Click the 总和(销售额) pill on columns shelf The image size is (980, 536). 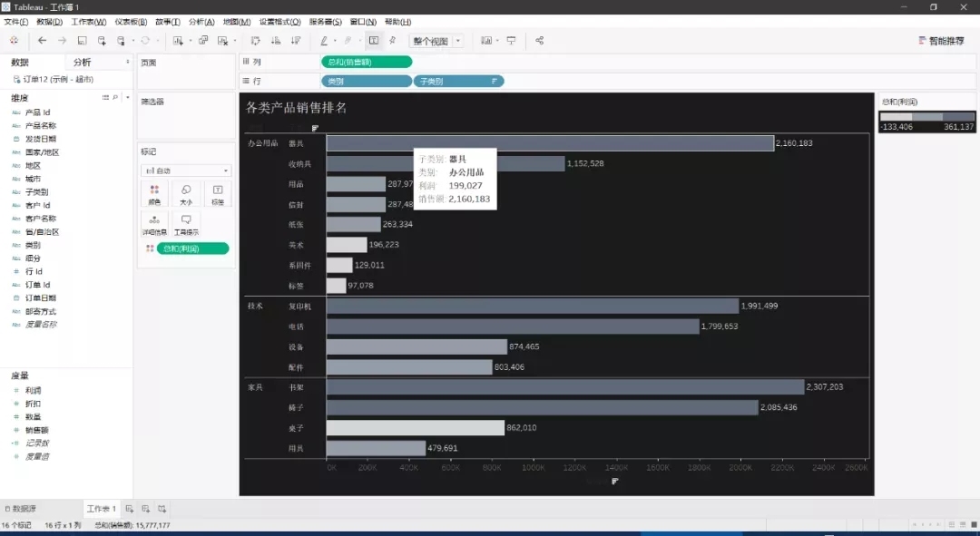click(367, 62)
